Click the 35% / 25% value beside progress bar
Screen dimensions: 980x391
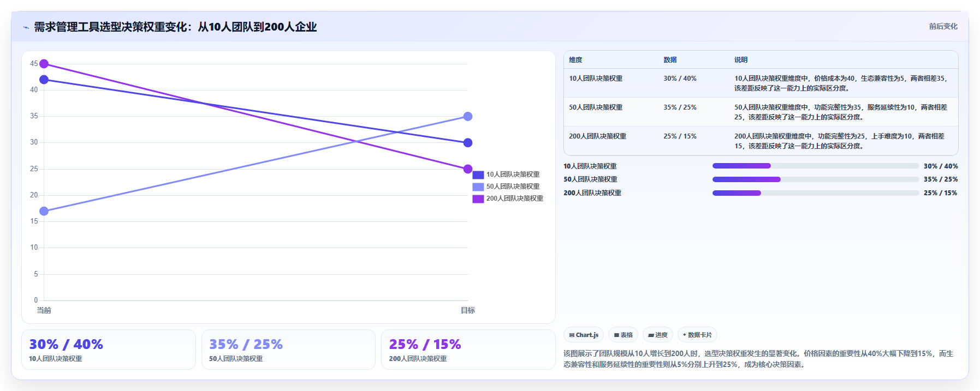coord(941,179)
